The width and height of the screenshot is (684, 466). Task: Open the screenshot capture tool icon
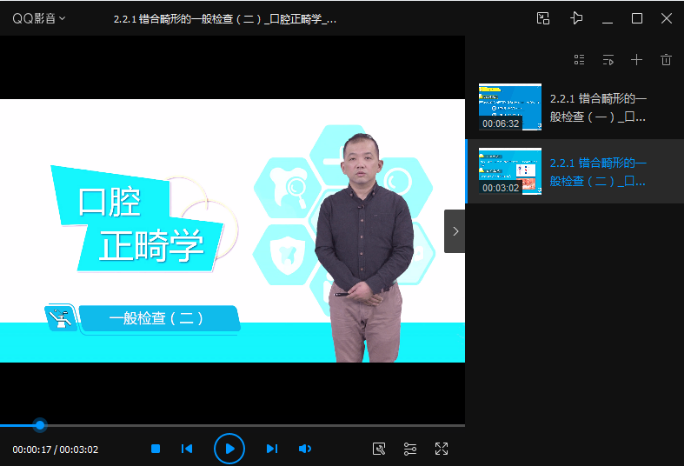click(x=379, y=449)
